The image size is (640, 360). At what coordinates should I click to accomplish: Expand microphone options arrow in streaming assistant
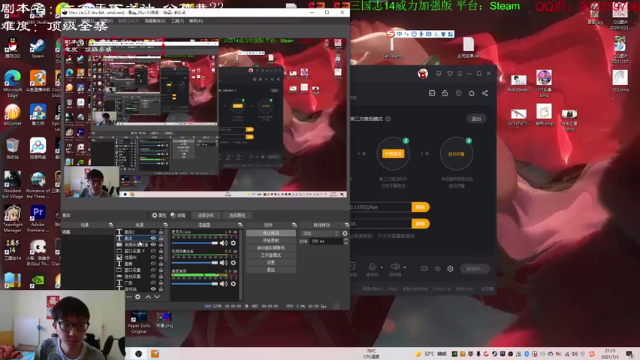tap(381, 268)
